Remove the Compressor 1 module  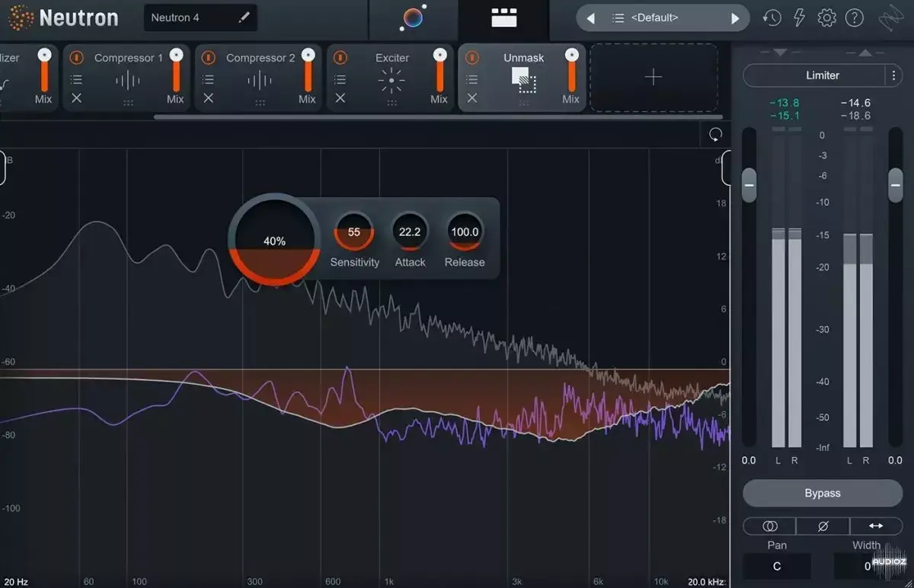pos(76,97)
